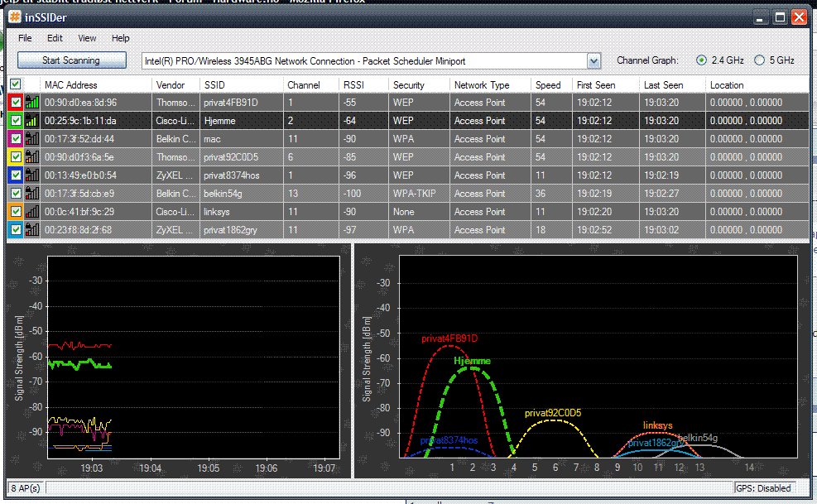
Task: Uncheck the magenta checkbox for mac network
Action: click(17, 139)
